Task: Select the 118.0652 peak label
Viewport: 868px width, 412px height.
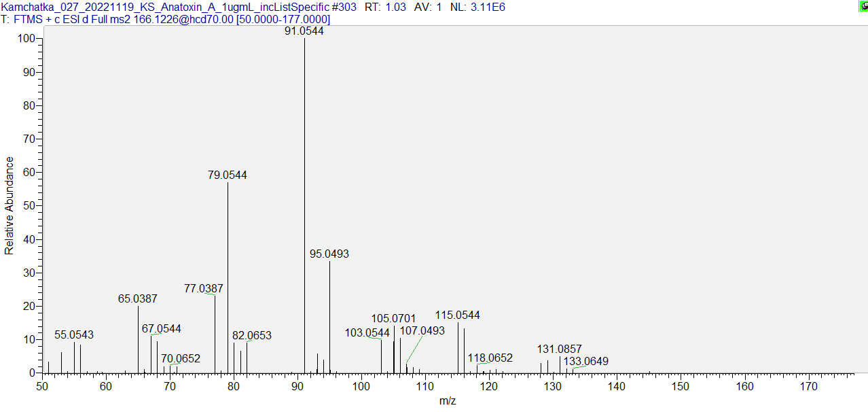Action: click(490, 358)
